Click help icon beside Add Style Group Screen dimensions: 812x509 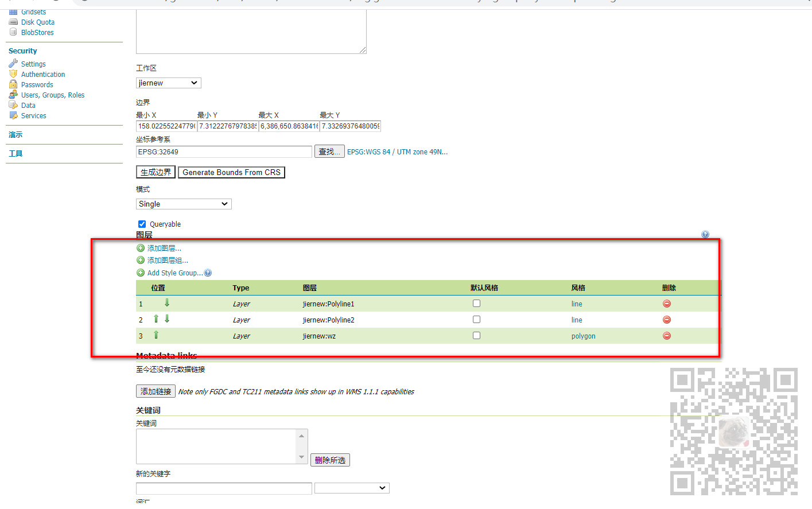click(208, 273)
